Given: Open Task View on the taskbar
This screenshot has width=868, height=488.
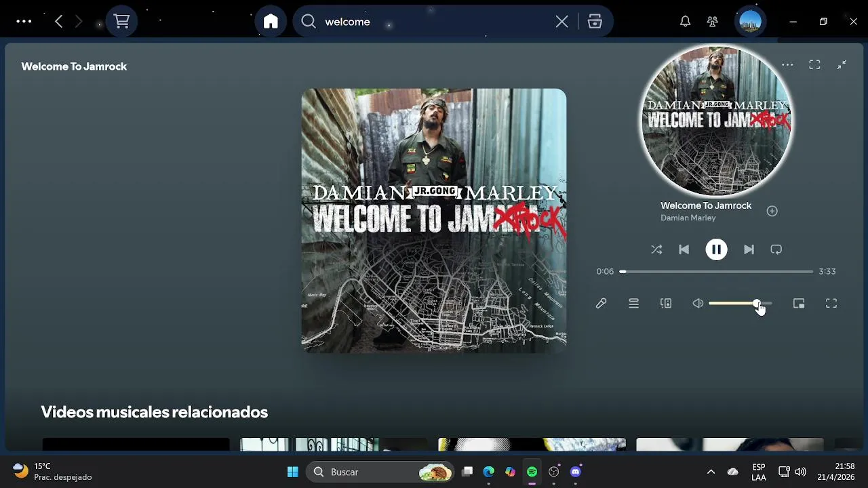Looking at the screenshot, I should (x=467, y=472).
